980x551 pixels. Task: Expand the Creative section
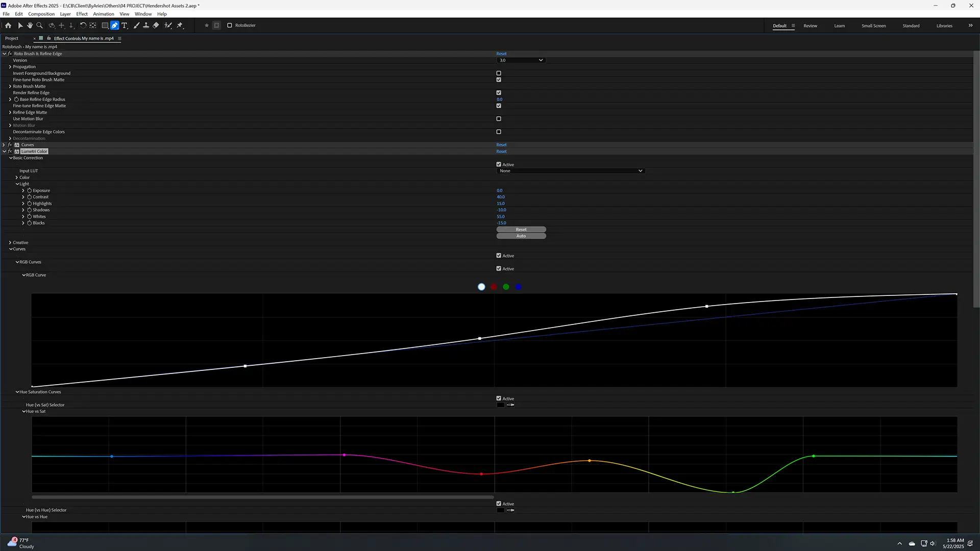(10, 243)
